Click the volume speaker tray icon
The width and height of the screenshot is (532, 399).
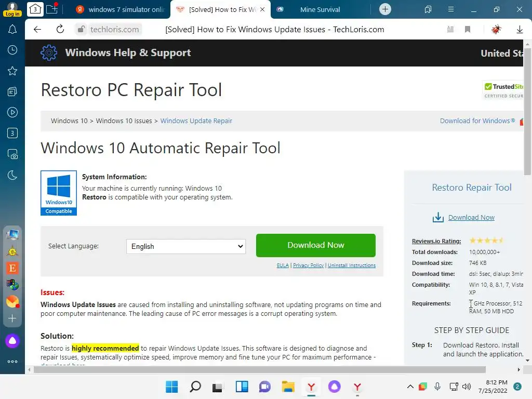(x=467, y=387)
